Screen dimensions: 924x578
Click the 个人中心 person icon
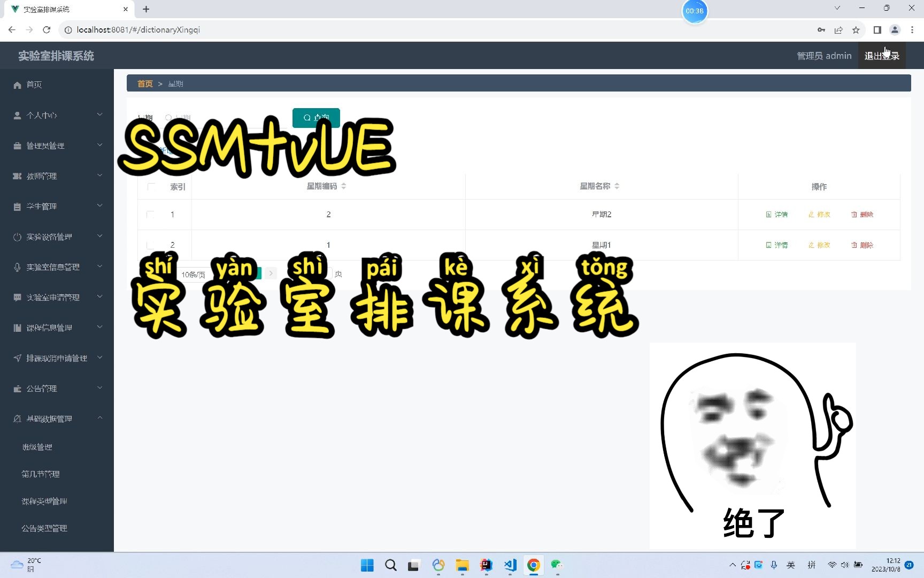point(17,116)
